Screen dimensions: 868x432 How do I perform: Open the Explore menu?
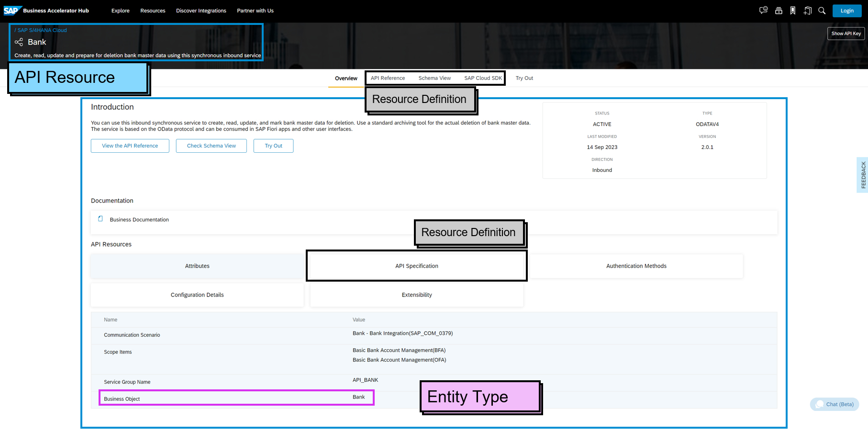pos(120,11)
